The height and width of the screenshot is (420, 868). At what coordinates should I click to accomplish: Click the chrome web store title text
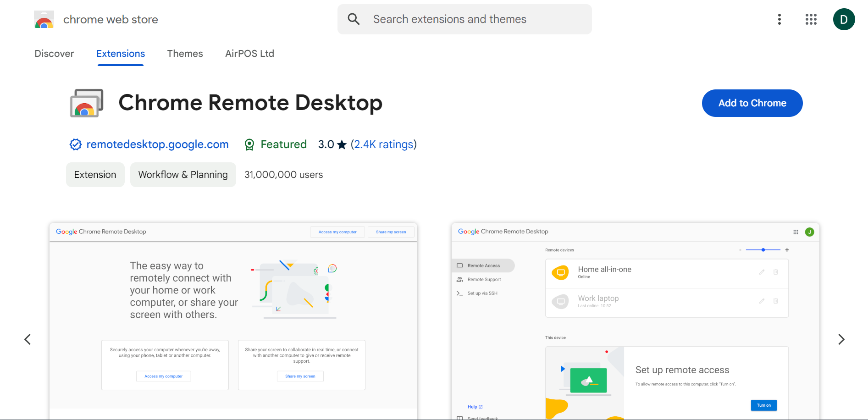pos(111,20)
